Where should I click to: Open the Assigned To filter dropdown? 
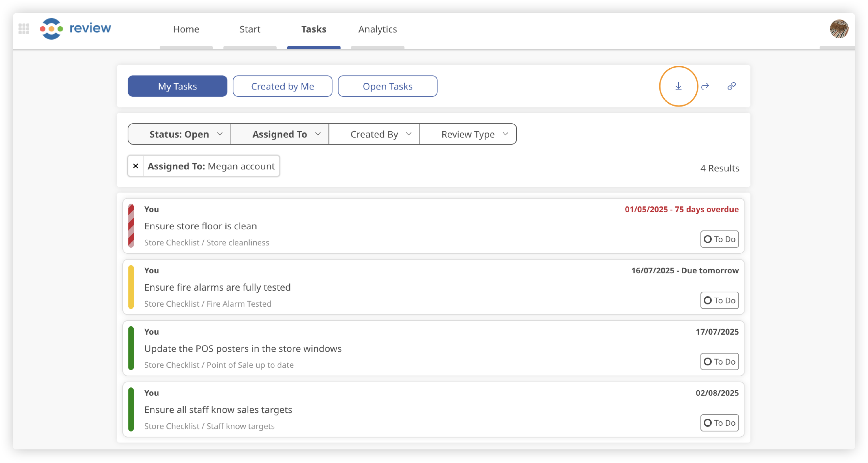pyautogui.click(x=280, y=134)
